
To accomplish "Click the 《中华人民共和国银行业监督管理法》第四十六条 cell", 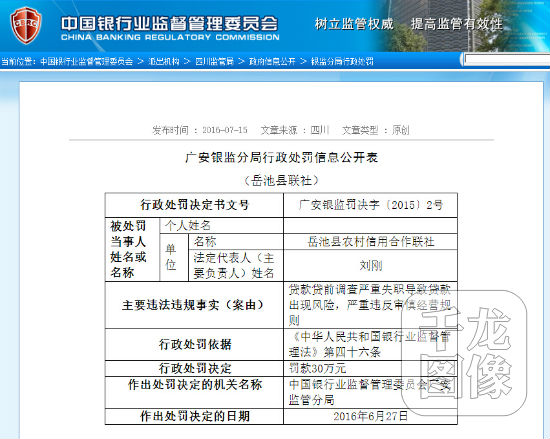I will [x=370, y=344].
